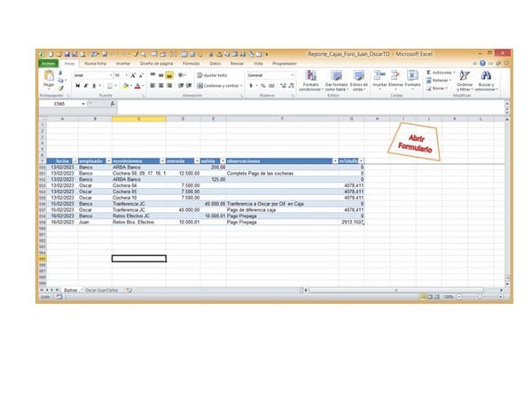532x399 pixels.
Task: Open the Combinar y centrar dropdown
Action: click(x=241, y=86)
